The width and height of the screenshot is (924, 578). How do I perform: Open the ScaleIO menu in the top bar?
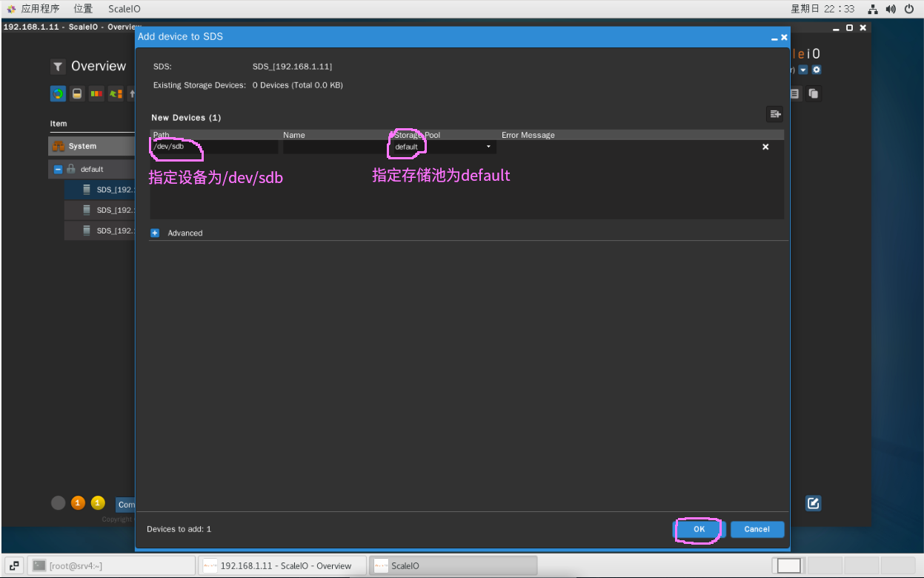coord(124,9)
